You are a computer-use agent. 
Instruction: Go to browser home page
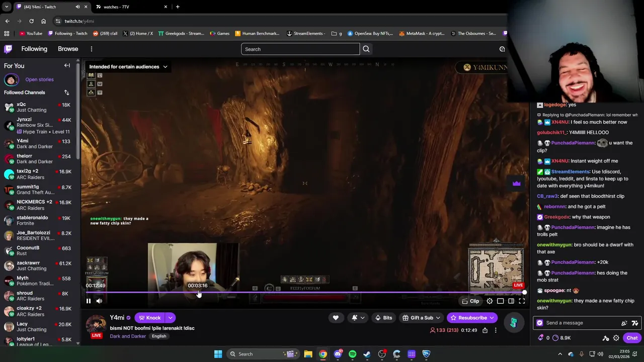[43, 21]
